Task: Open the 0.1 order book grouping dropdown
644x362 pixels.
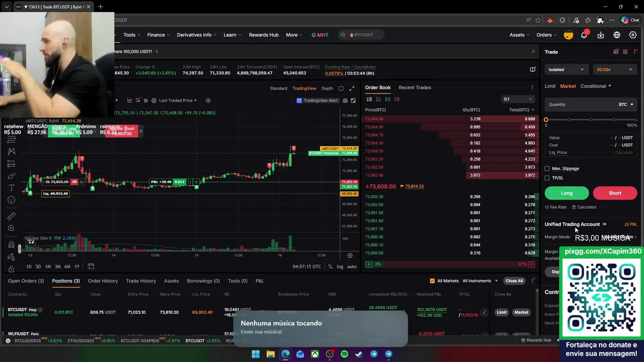Action: pos(517,99)
